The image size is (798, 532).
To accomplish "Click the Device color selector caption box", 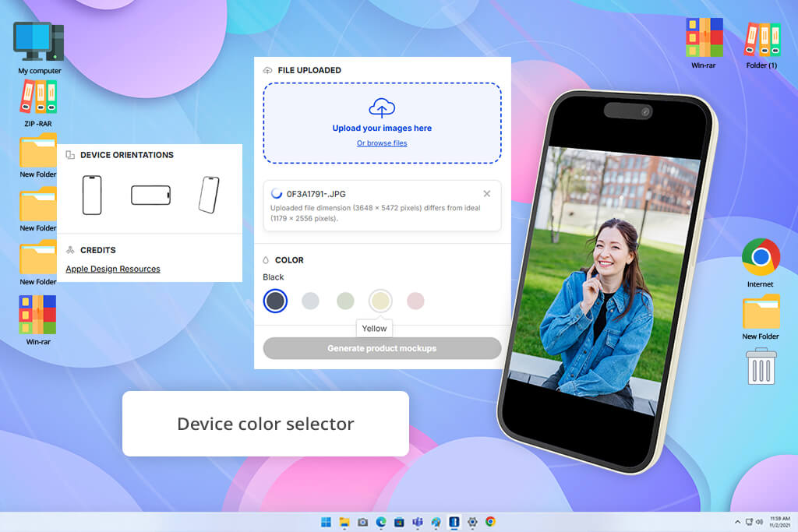I will click(266, 424).
